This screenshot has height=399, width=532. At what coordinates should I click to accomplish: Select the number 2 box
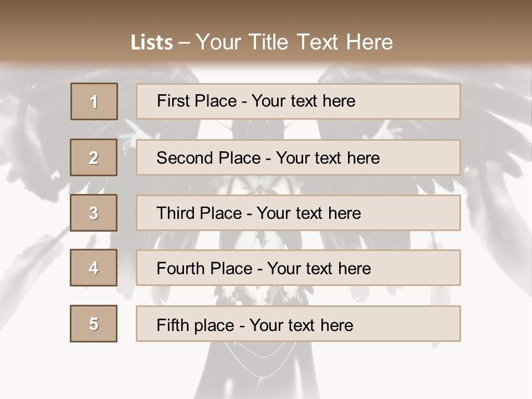94,157
